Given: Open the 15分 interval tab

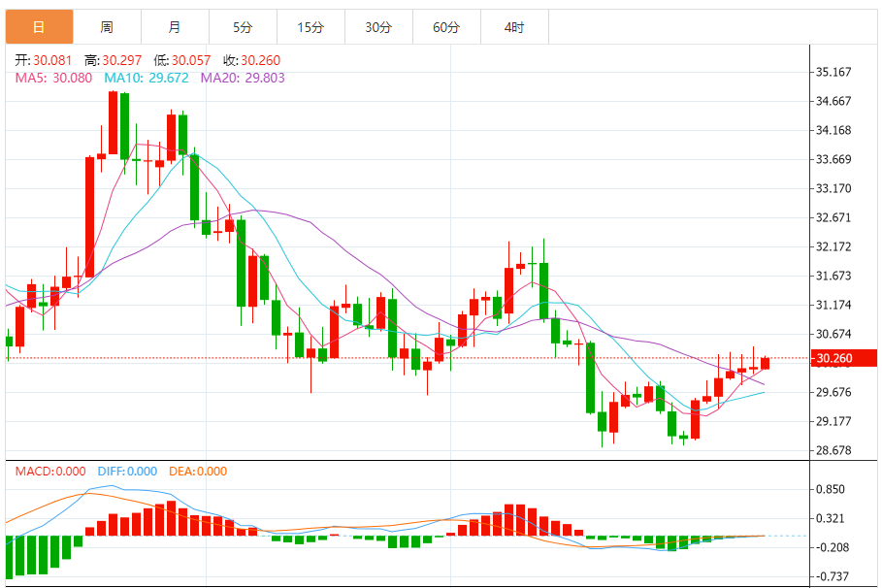Looking at the screenshot, I should pos(311,27).
